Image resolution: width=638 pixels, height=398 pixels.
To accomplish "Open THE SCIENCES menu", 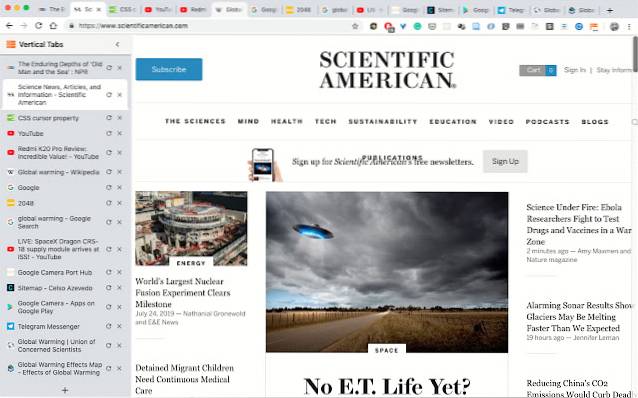I will point(195,121).
